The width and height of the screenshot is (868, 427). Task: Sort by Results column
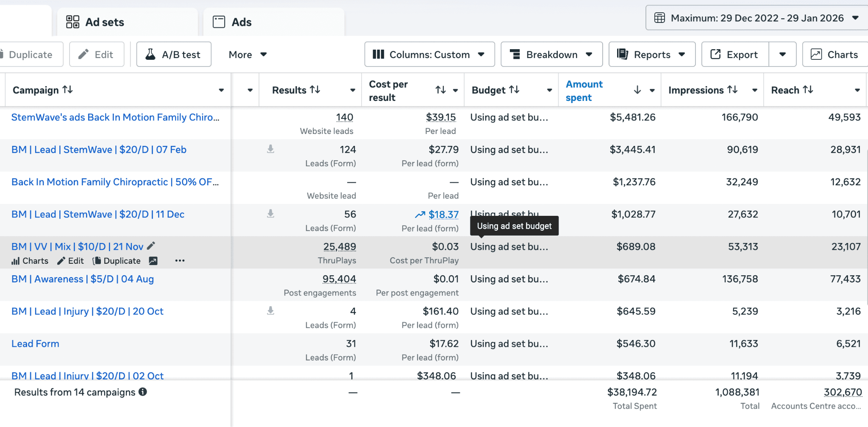coord(315,89)
